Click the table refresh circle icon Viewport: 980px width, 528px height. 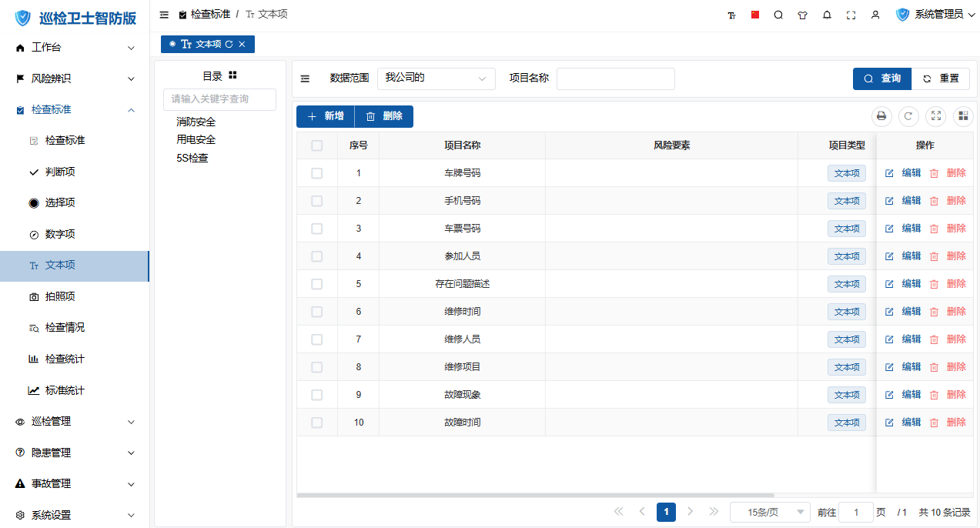tap(908, 116)
